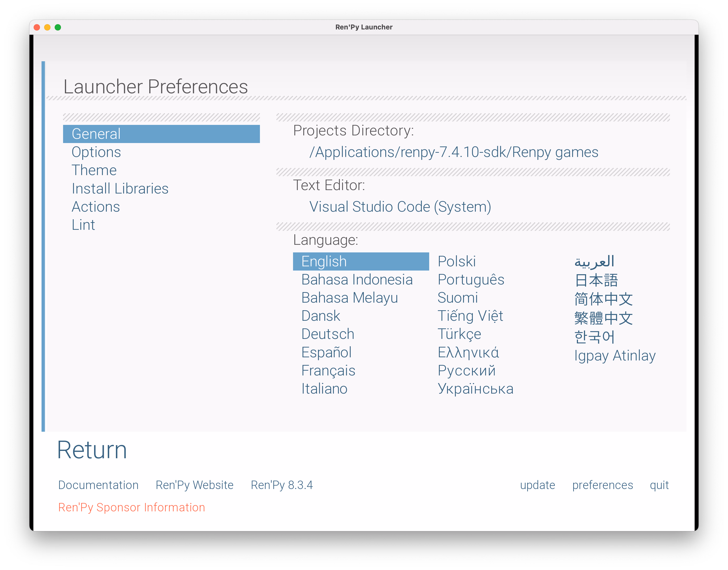Viewport: 728px width, 570px height.
Task: Choose Українська language
Action: click(x=475, y=389)
